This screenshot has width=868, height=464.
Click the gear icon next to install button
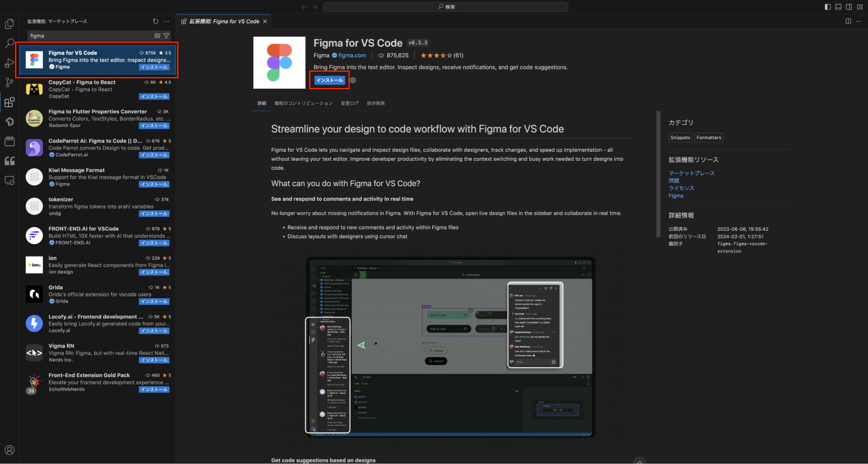coord(353,80)
